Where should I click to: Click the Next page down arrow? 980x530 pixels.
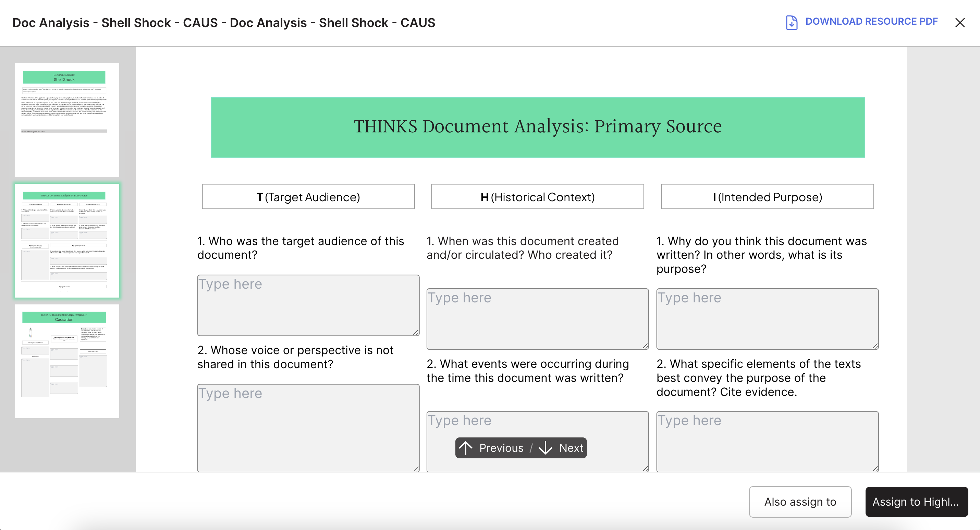click(546, 448)
